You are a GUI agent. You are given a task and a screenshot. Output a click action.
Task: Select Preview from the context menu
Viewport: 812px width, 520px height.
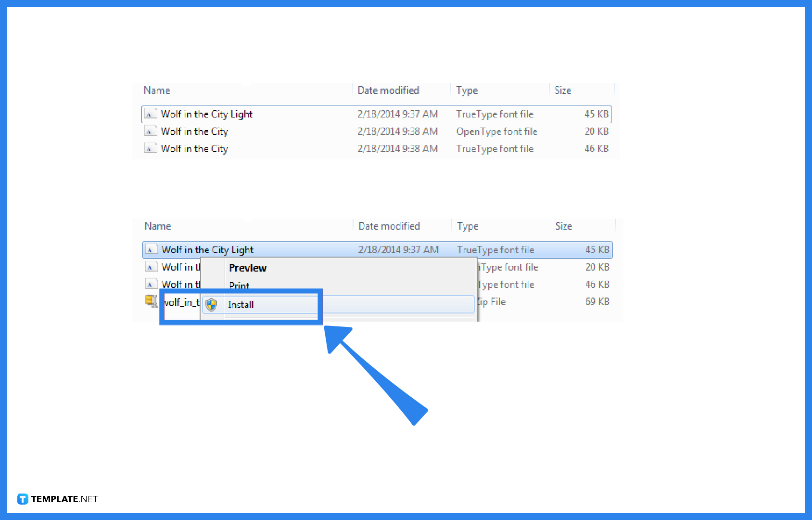(x=248, y=268)
